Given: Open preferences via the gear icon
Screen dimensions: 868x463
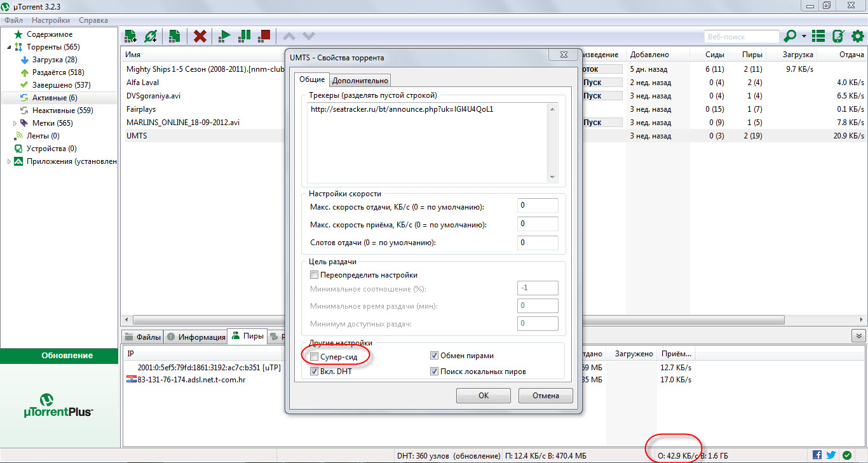Looking at the screenshot, I should coord(857,36).
